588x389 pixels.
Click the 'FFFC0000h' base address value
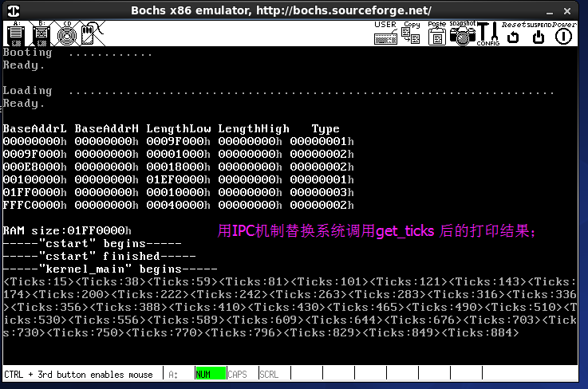(34, 205)
